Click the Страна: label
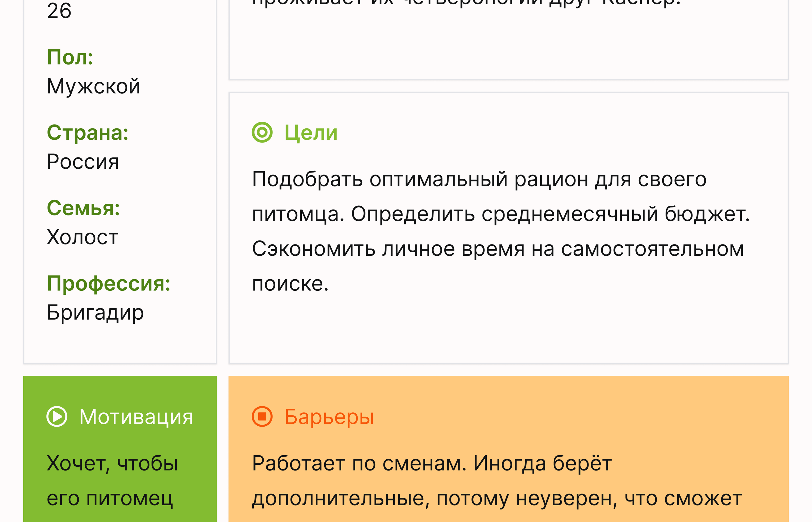The width and height of the screenshot is (812, 522). point(88,132)
